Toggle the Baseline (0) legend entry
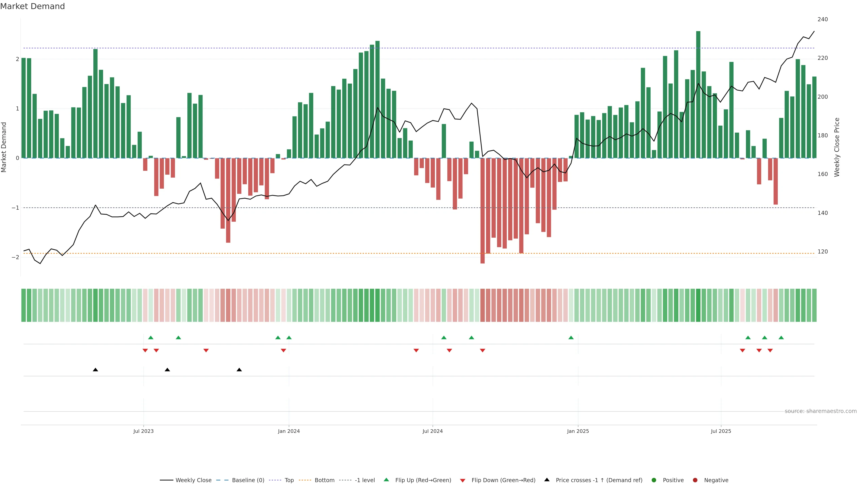This screenshot has height=488, width=868. pos(248,480)
